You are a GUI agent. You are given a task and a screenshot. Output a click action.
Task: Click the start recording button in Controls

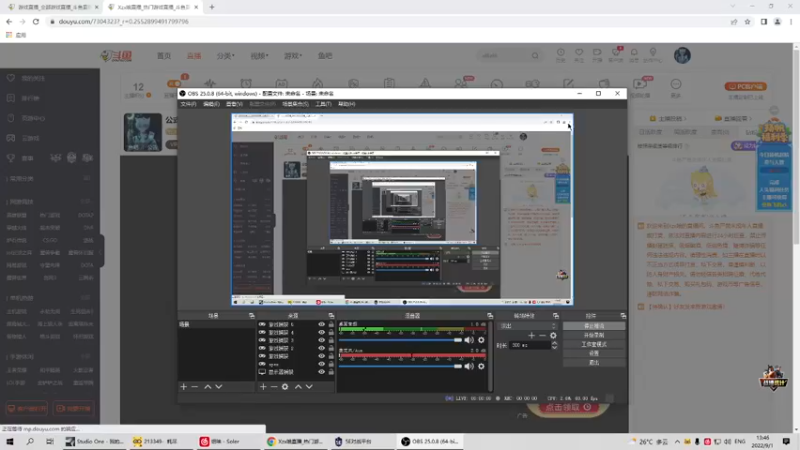594,335
